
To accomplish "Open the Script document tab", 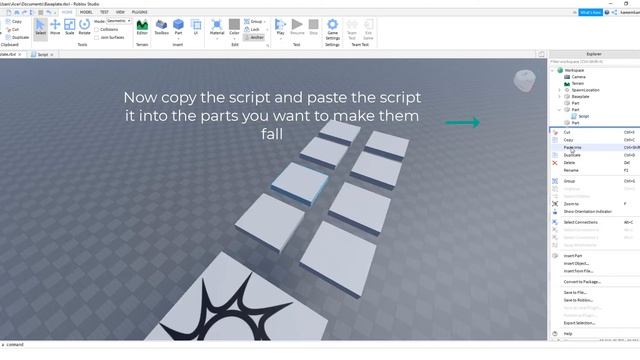I will pyautogui.click(x=42, y=54).
